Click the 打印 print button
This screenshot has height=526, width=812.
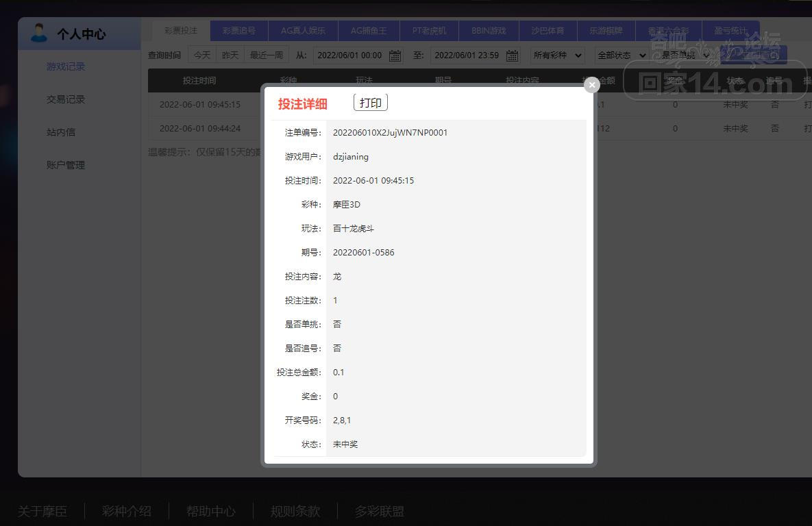pos(371,103)
